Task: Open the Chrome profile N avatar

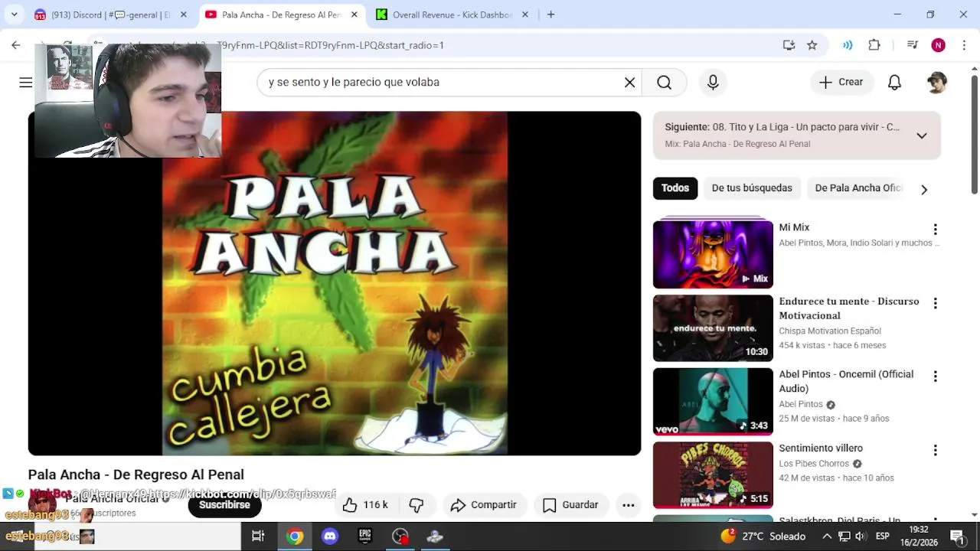Action: pos(938,45)
